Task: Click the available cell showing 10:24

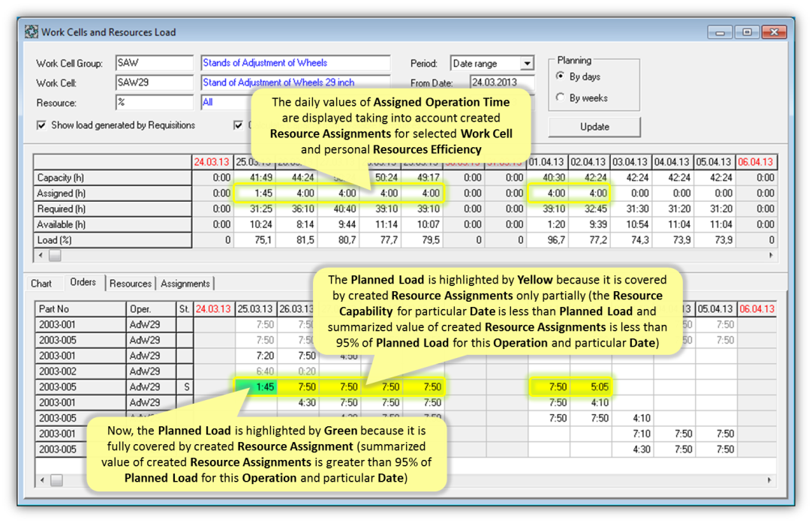Action: click(254, 224)
